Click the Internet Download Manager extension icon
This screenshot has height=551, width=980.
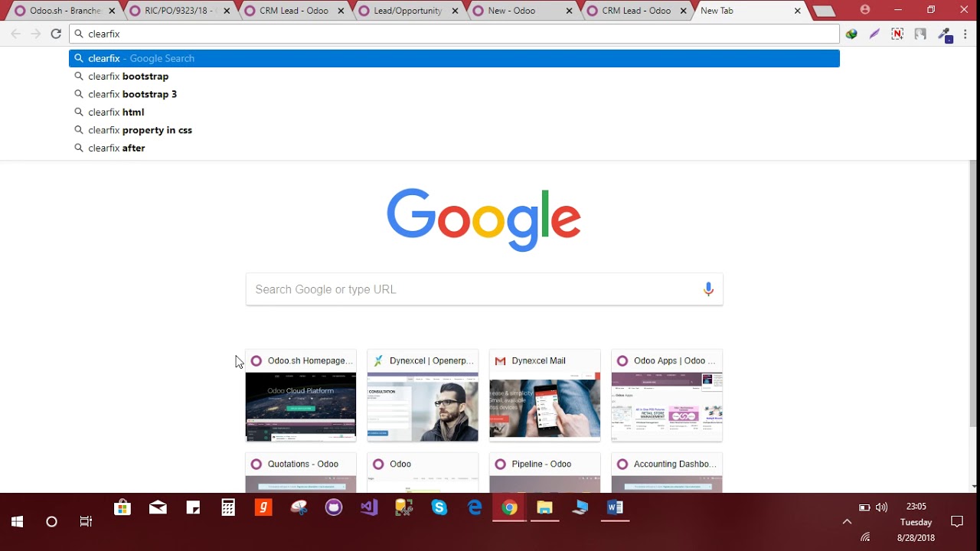click(851, 34)
